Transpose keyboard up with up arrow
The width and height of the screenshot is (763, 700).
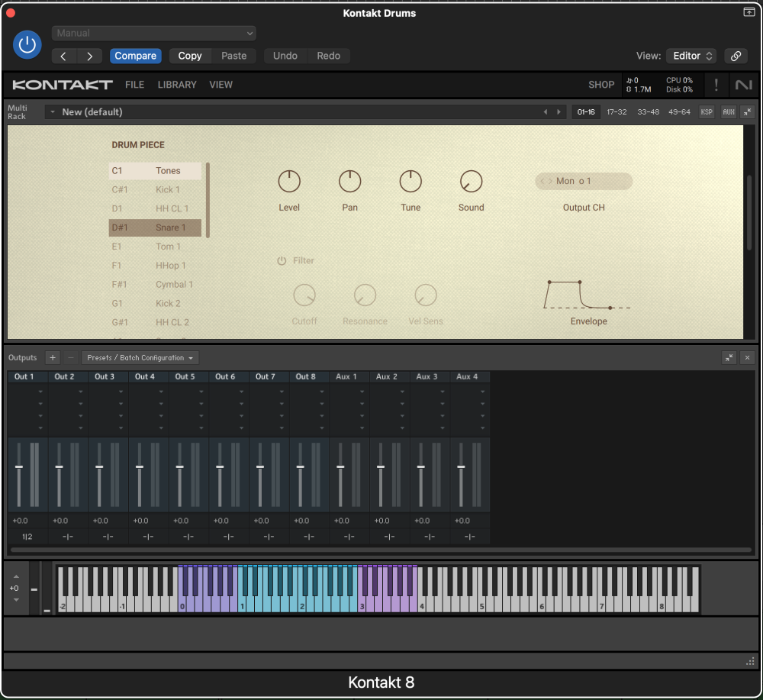(16, 576)
